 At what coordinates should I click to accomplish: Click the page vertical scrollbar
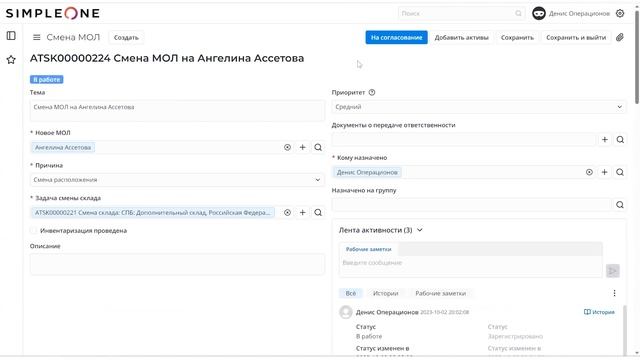(636, 57)
